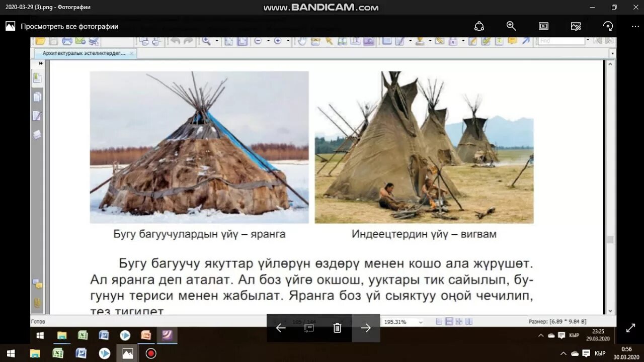
Task: Click 'Готов' status bar text
Action: [38, 321]
